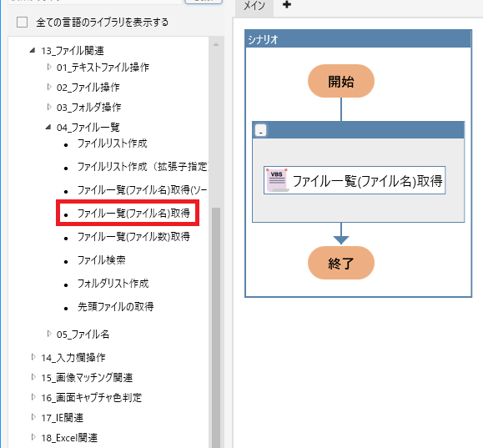Collapse 13_ファイル関連 tree node
Viewport: 483px width, 448px height.
click(33, 50)
